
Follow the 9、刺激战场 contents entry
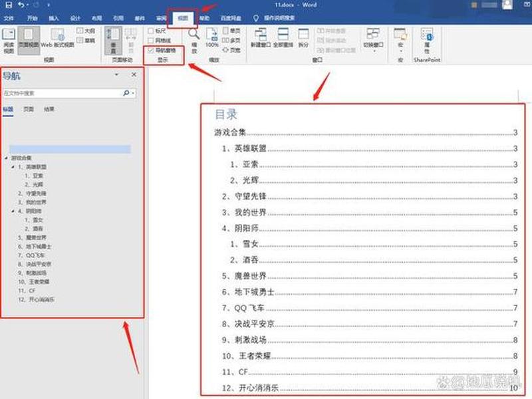[x=370, y=340]
